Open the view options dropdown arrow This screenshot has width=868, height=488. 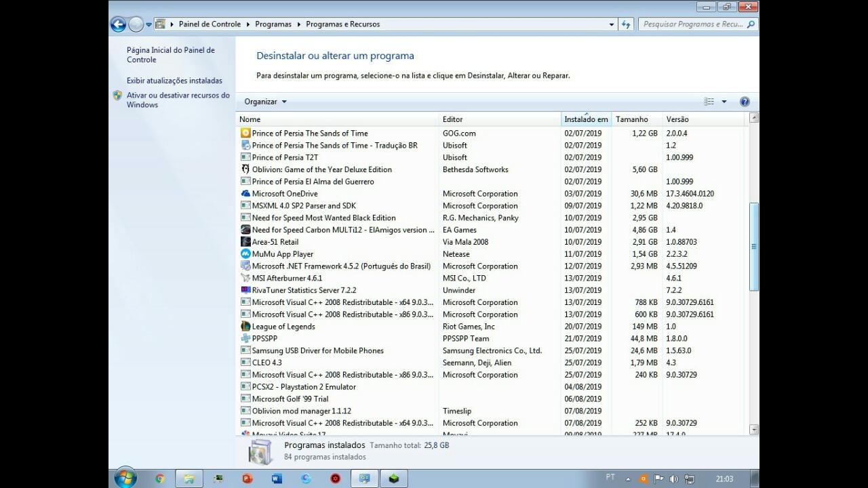(724, 102)
